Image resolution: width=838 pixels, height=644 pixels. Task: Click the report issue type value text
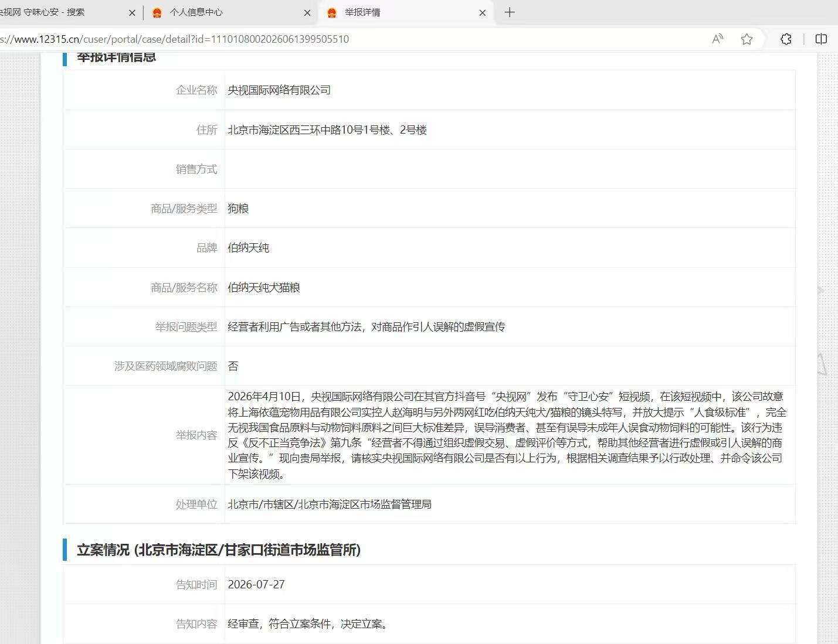(x=367, y=327)
